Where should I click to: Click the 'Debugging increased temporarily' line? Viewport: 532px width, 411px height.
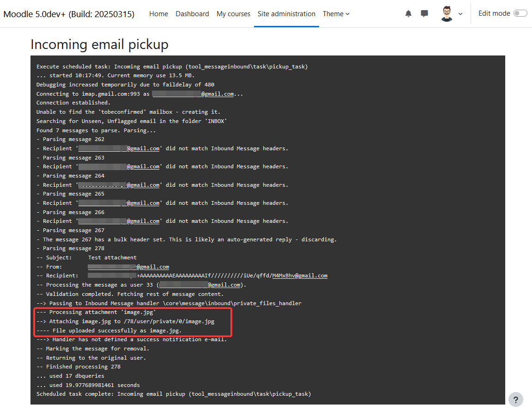pos(125,85)
